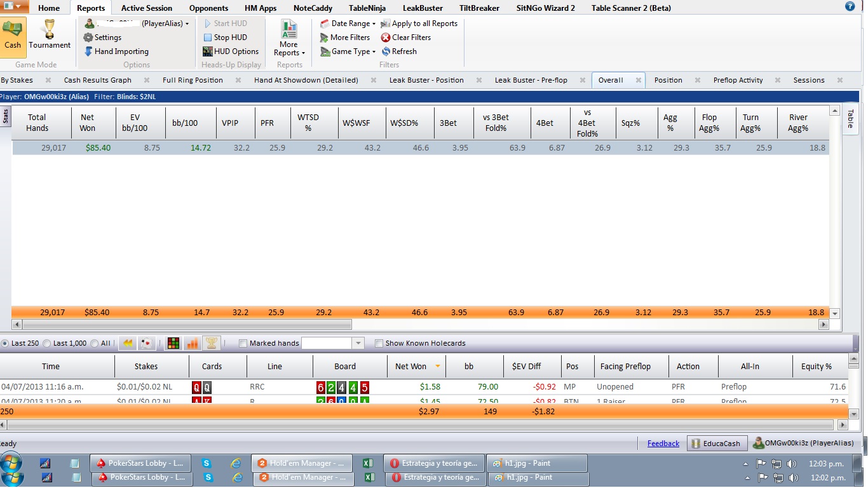Close the Hand At Showdown (Detailed) tab
This screenshot has height=488, width=868.
click(x=374, y=80)
